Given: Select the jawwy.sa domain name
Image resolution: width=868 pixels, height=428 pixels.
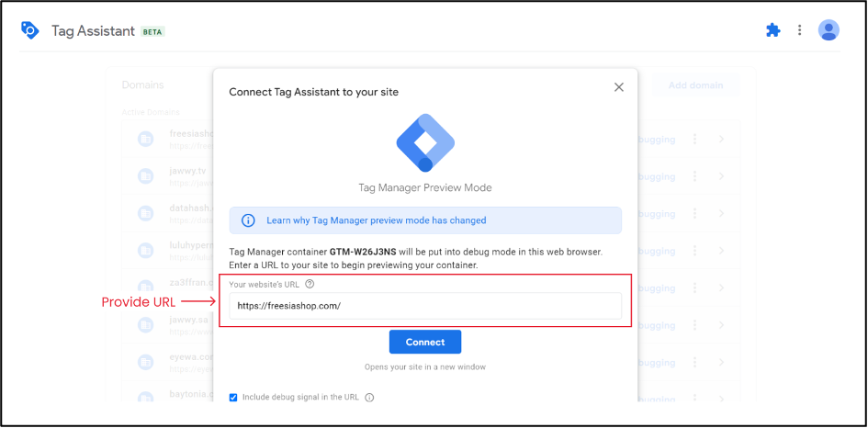Looking at the screenshot, I should coord(188,320).
